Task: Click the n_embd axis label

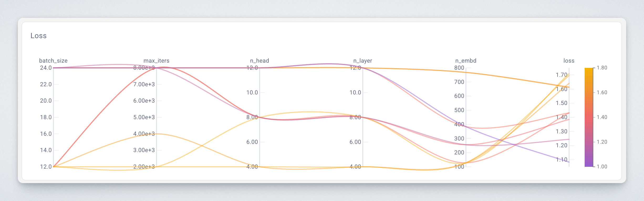Action: [466, 61]
